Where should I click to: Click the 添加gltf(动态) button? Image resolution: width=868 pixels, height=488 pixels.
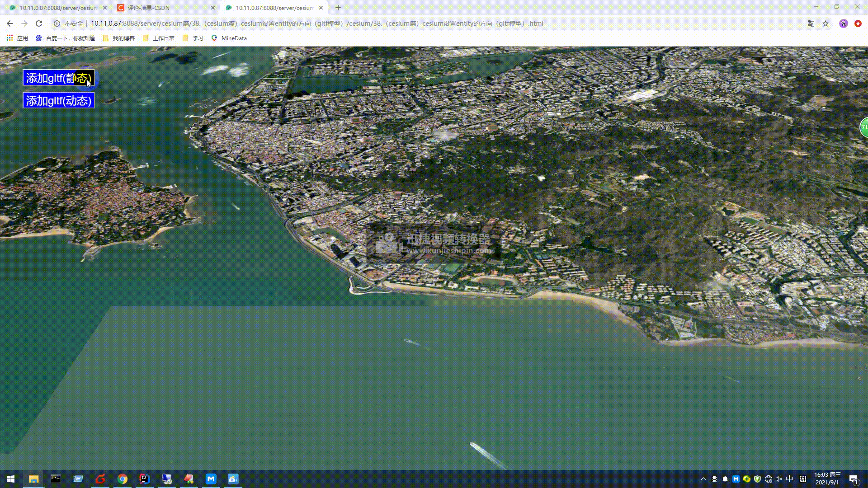pyautogui.click(x=59, y=100)
